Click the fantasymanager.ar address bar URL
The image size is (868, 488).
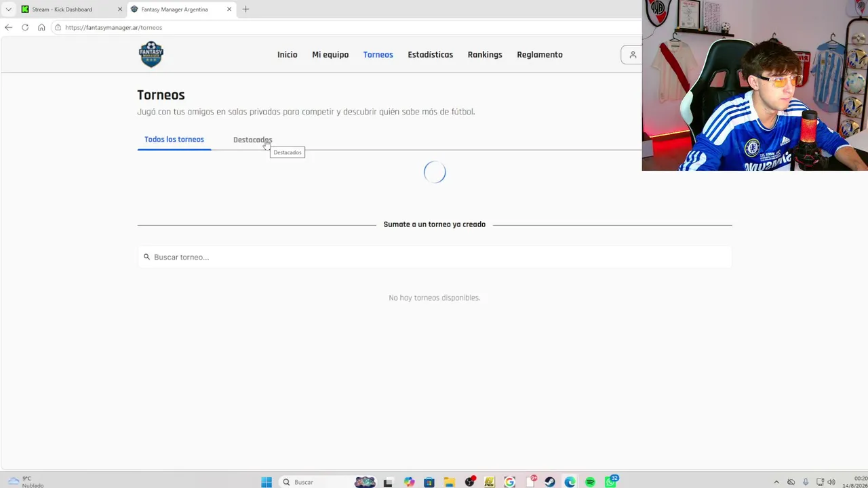(114, 28)
